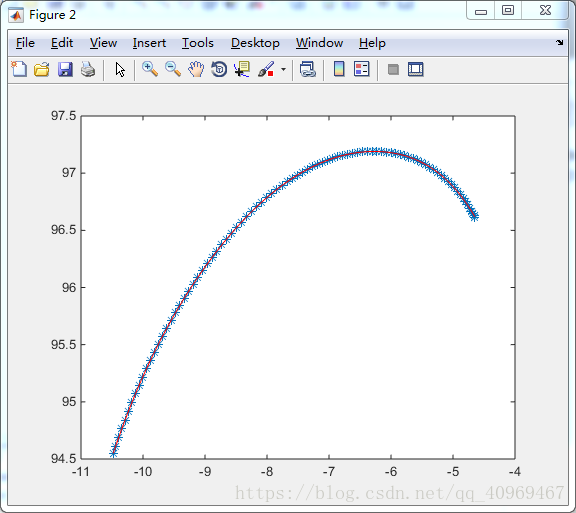Click the dock figure arrow in menu bar
The height and width of the screenshot is (513, 576).
coord(559,42)
